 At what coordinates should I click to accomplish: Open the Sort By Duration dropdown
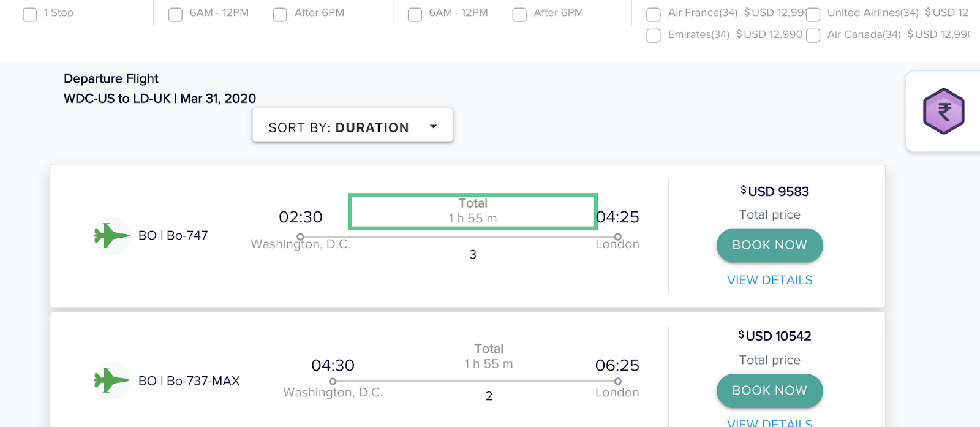pos(352,127)
